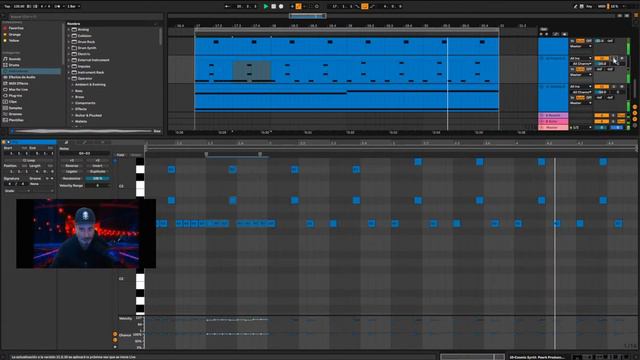Select External Instrument in browser
640x360 pixels.
pos(93,60)
